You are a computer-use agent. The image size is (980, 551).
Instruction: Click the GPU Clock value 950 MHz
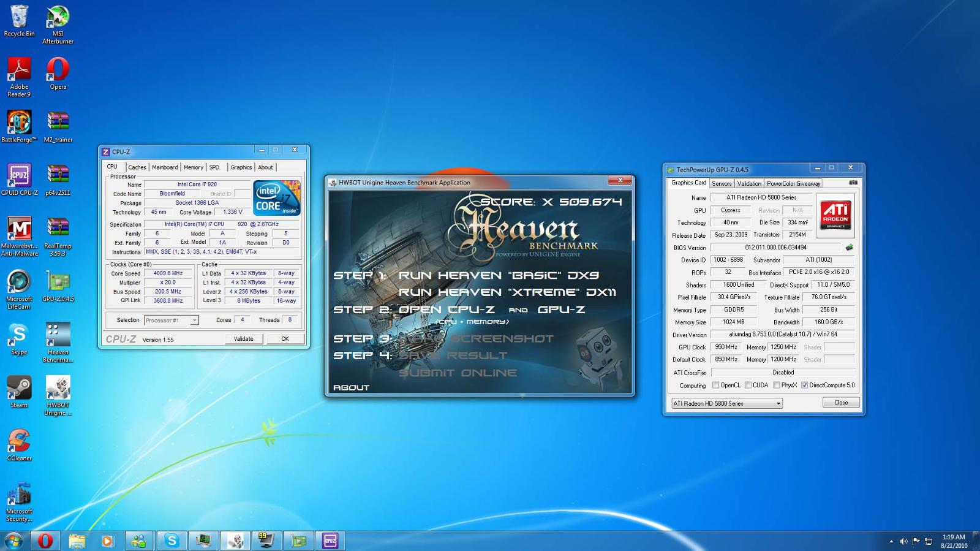coord(726,347)
